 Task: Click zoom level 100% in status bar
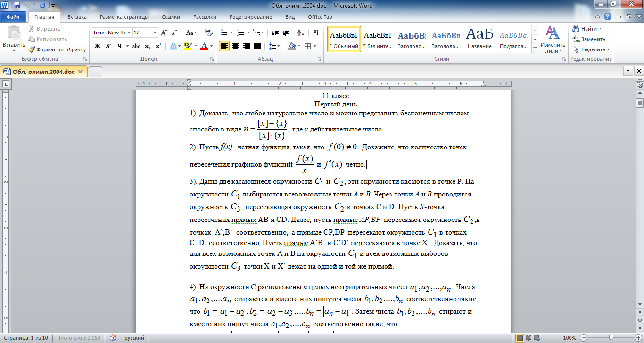point(570,338)
